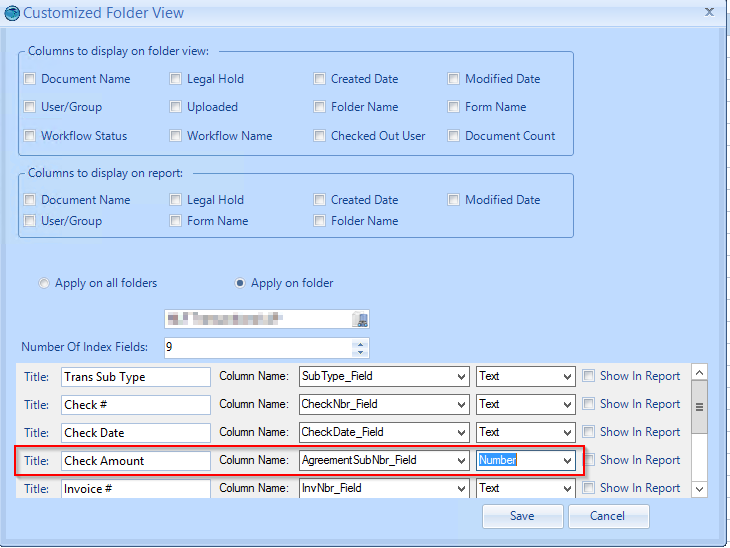
Task: Tick the Document Count checkbox
Action: coord(454,136)
